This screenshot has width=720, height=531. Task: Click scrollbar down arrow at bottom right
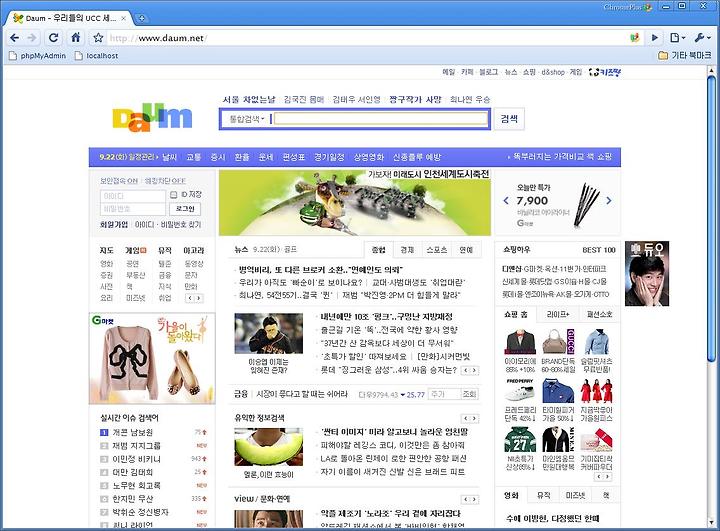711,523
